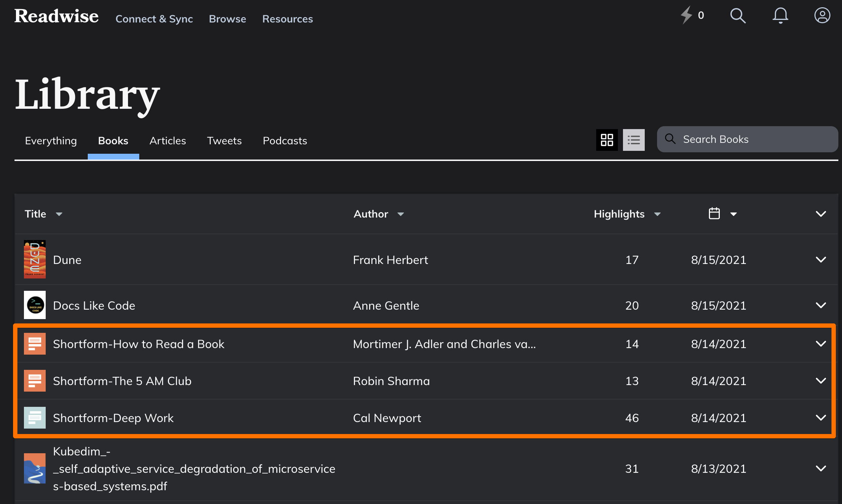This screenshot has width=842, height=504.
Task: Open notifications bell icon
Action: click(780, 16)
